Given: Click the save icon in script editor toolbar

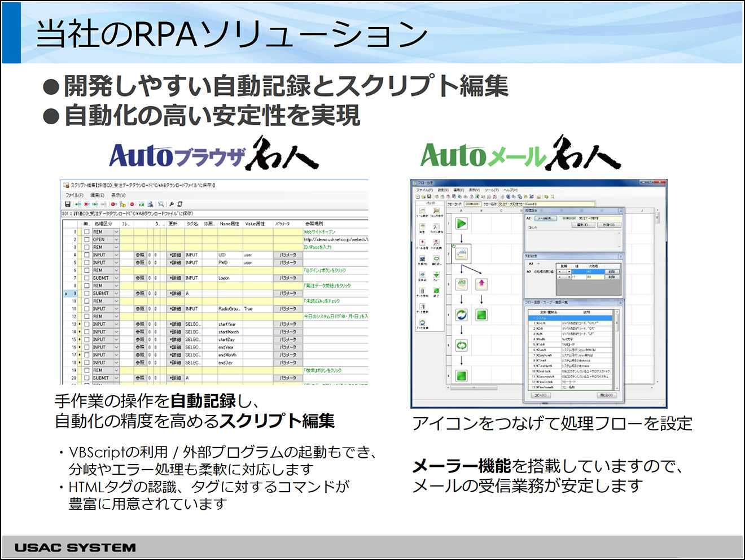Looking at the screenshot, I should (68, 204).
